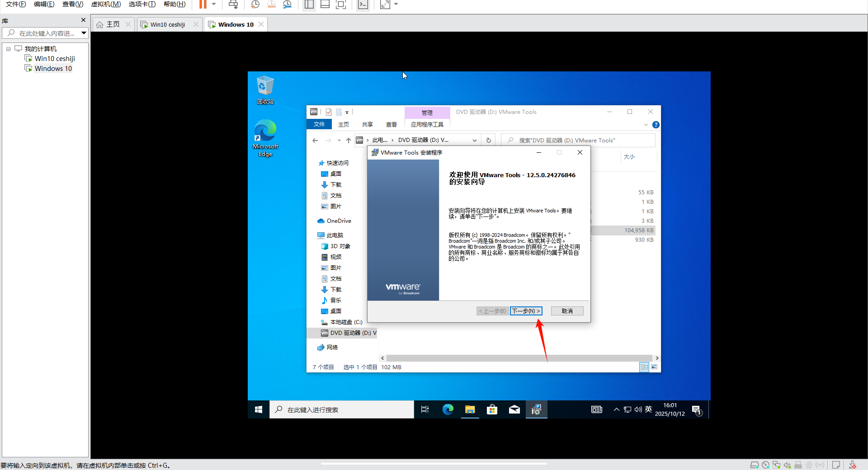Click the Send Ctrl+Alt+Del toolbar icon
The image size is (868, 470).
[233, 5]
